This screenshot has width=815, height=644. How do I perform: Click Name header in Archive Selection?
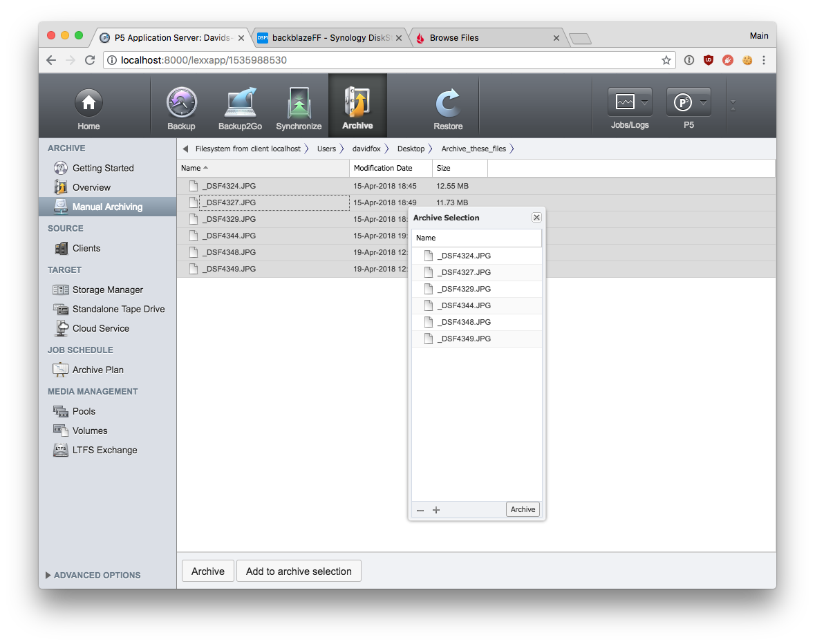point(477,238)
